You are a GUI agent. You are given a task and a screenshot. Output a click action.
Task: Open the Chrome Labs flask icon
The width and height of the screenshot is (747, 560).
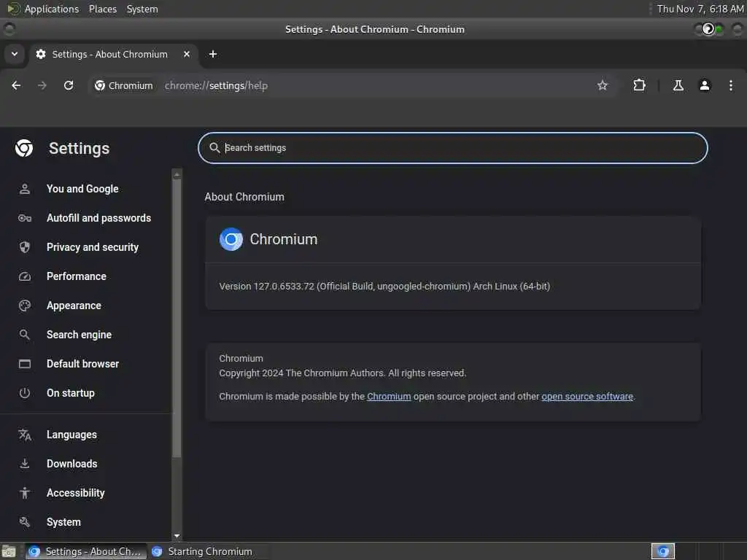678,85
